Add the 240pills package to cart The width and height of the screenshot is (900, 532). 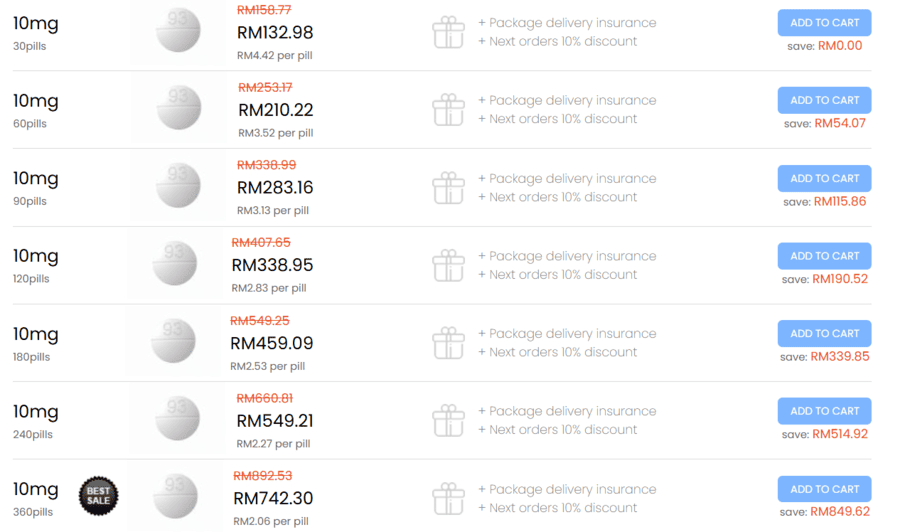point(824,411)
